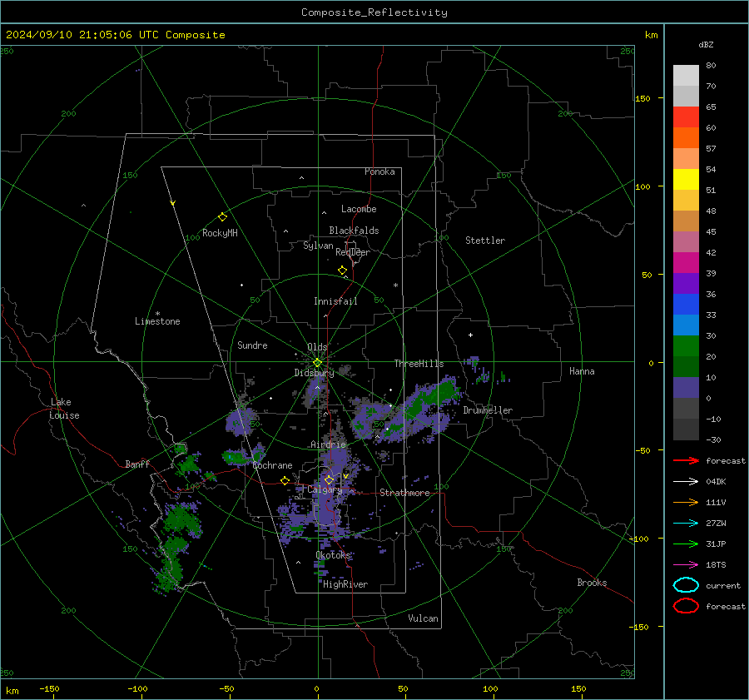Click the Brooks city label
The height and width of the screenshot is (700, 749).
592,583
